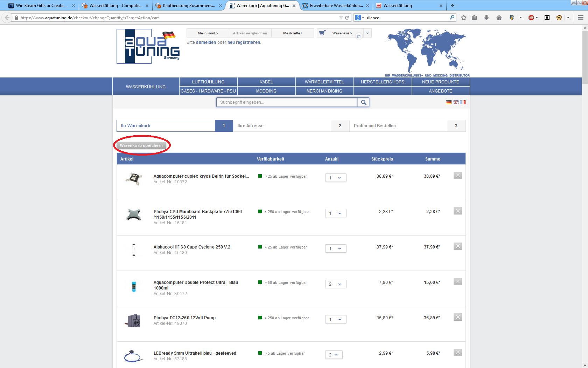
Task: Open the bookmarks list icon
Action: 474,18
